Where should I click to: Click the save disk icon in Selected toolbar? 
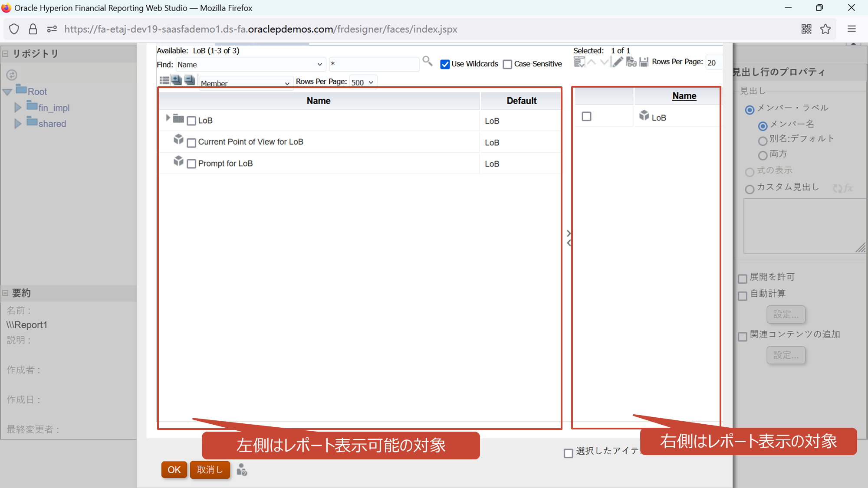(x=644, y=62)
